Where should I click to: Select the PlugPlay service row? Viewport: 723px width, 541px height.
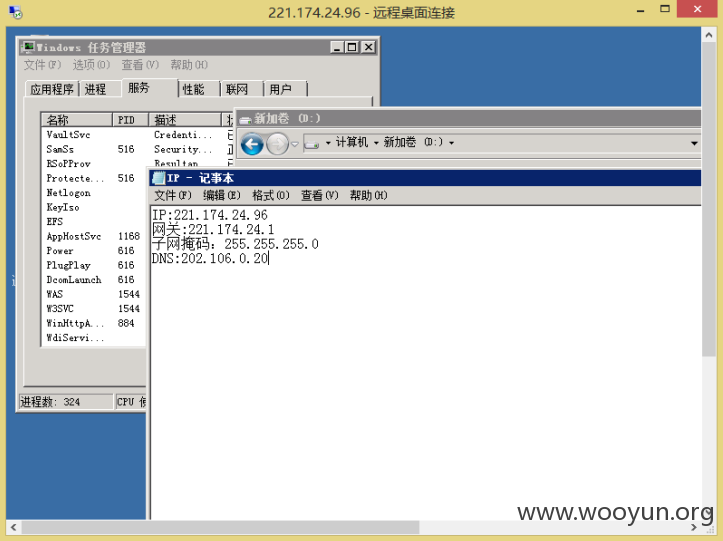coord(93,265)
